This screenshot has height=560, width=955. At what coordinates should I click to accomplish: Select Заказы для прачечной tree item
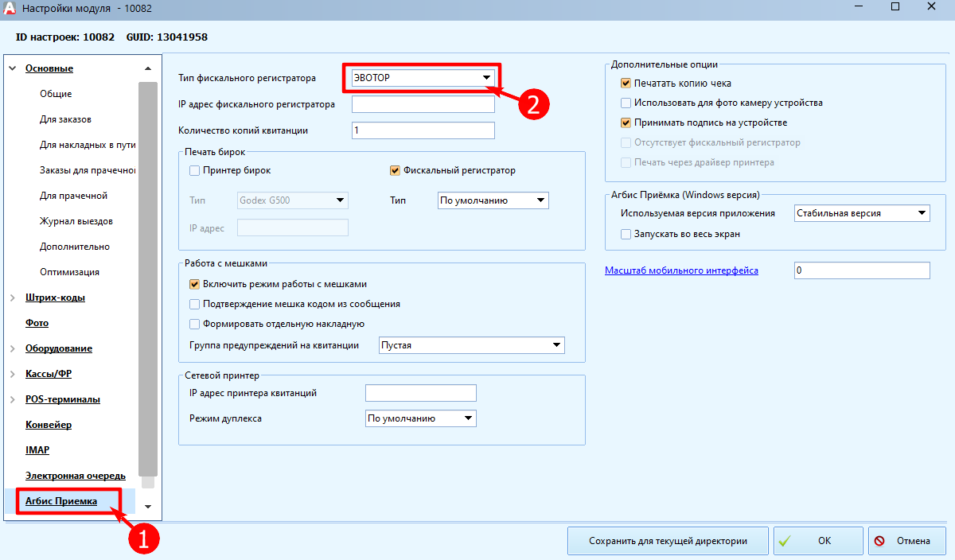click(88, 170)
